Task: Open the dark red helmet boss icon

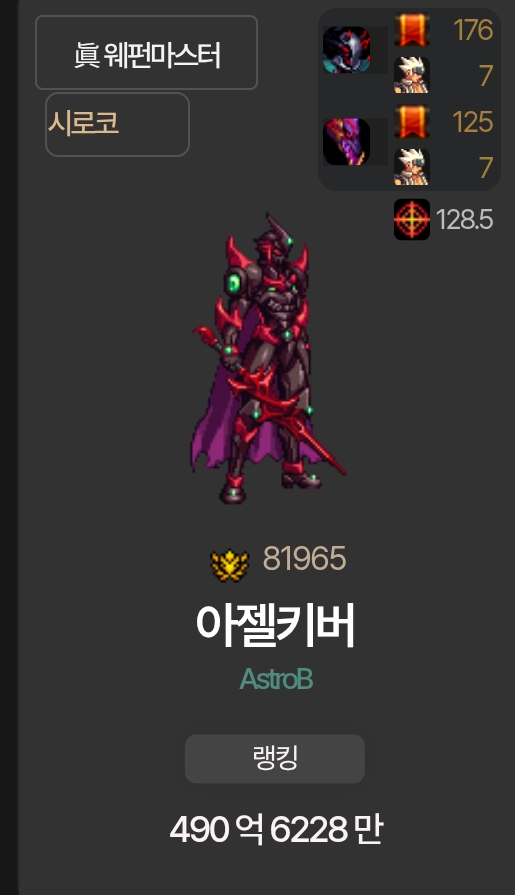Action: pyautogui.click(x=347, y=50)
